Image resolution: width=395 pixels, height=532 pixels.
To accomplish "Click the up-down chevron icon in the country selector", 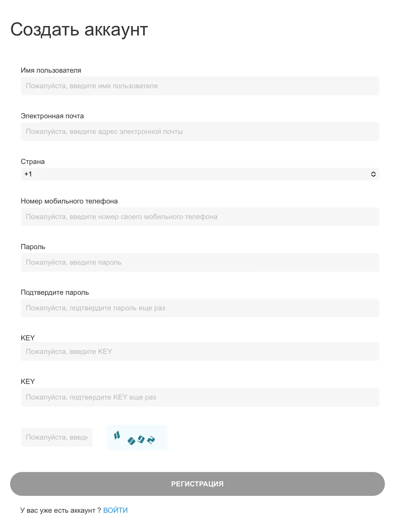I will 373,174.
